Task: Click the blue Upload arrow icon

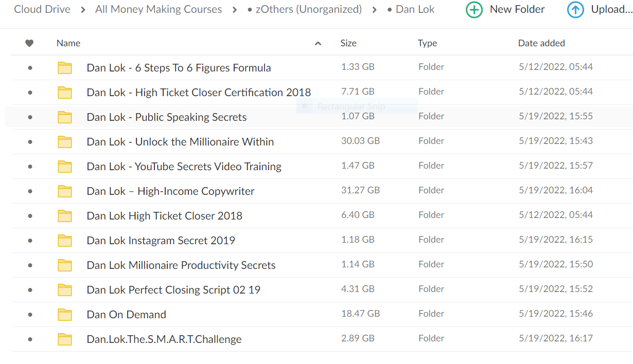Action: pyautogui.click(x=575, y=9)
